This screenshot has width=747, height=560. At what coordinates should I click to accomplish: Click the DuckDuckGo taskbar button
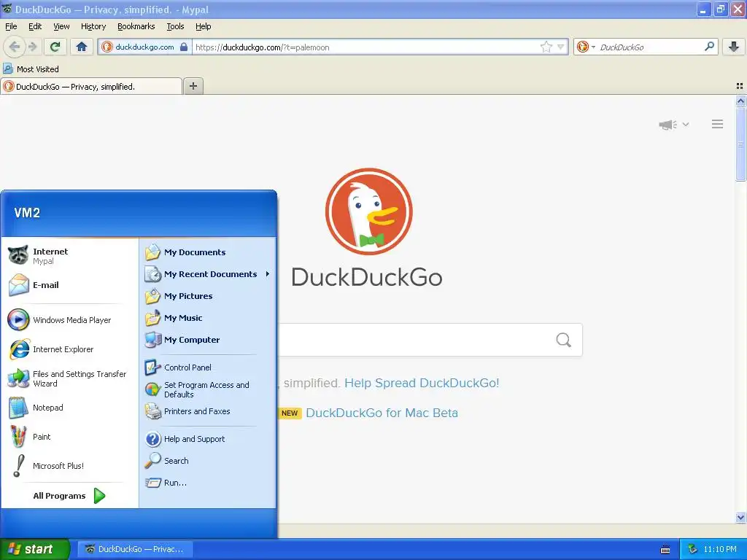[x=135, y=549]
